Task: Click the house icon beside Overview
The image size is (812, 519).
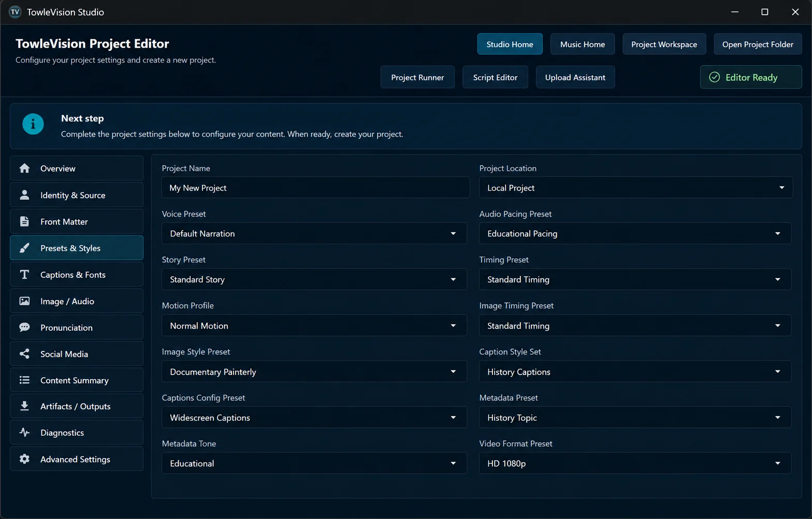Action: pos(24,168)
